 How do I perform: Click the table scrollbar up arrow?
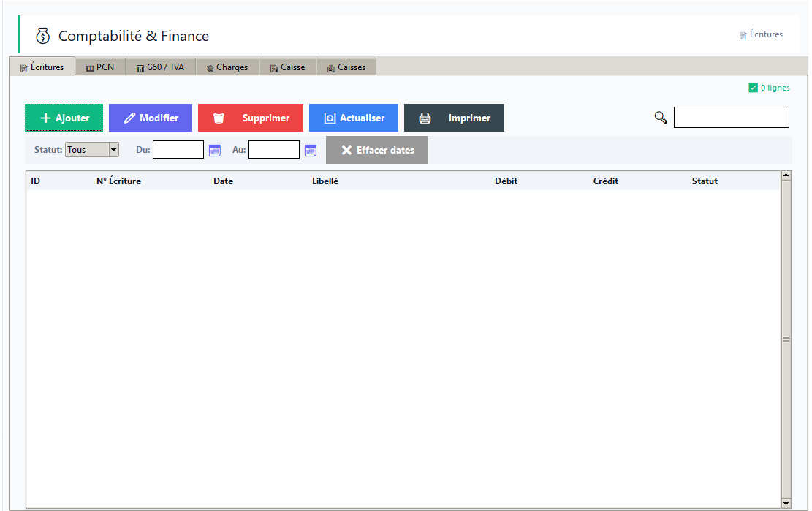[x=786, y=175]
